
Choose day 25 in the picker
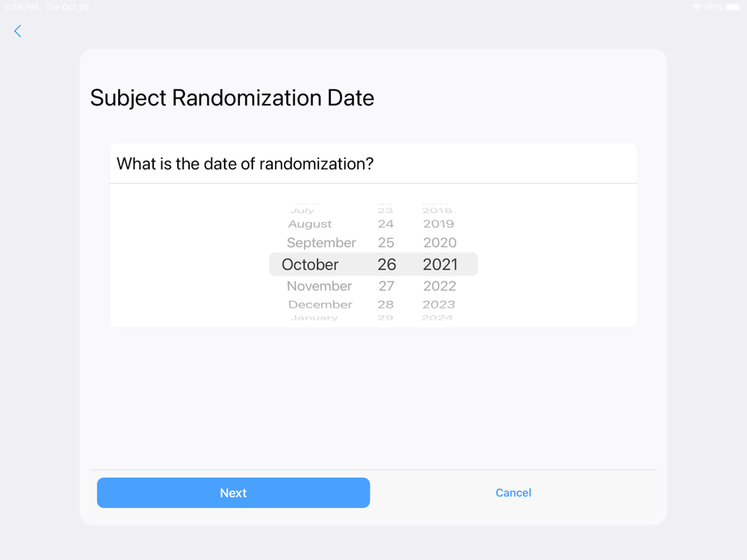point(386,243)
